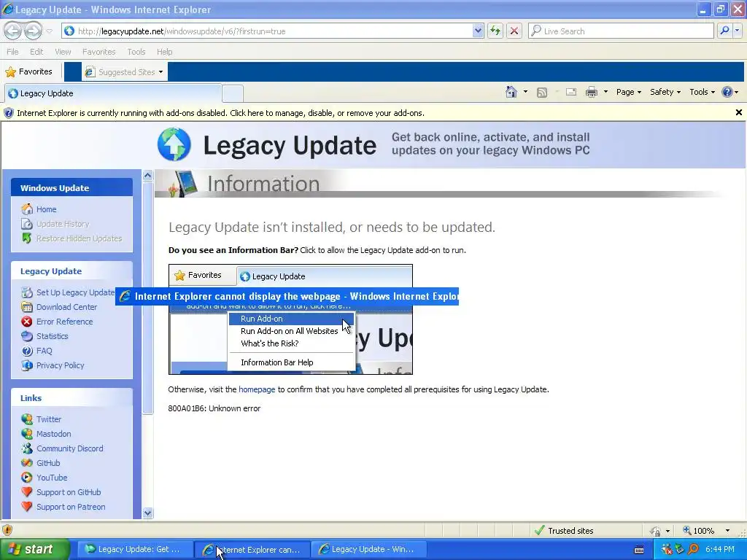747x560 pixels.
Task: Open the Twitter link
Action: coord(49,419)
